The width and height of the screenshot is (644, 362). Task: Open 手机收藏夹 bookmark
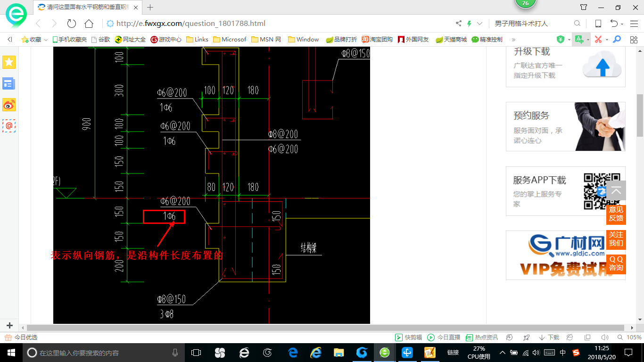pyautogui.click(x=70, y=40)
